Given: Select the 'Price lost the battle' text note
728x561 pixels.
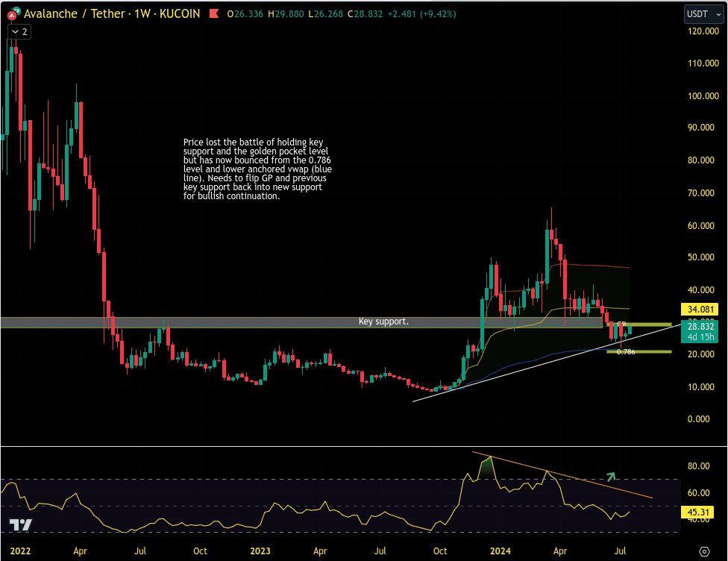Looking at the screenshot, I should click(x=257, y=169).
